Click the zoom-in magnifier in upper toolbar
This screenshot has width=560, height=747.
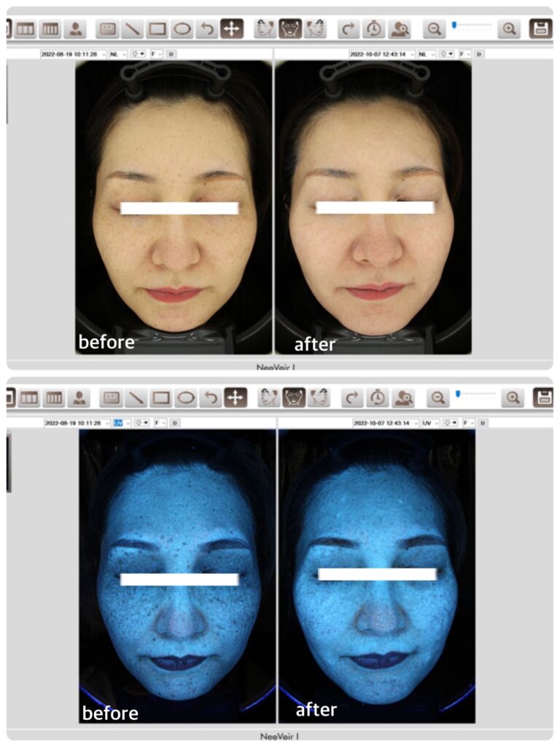tap(509, 29)
